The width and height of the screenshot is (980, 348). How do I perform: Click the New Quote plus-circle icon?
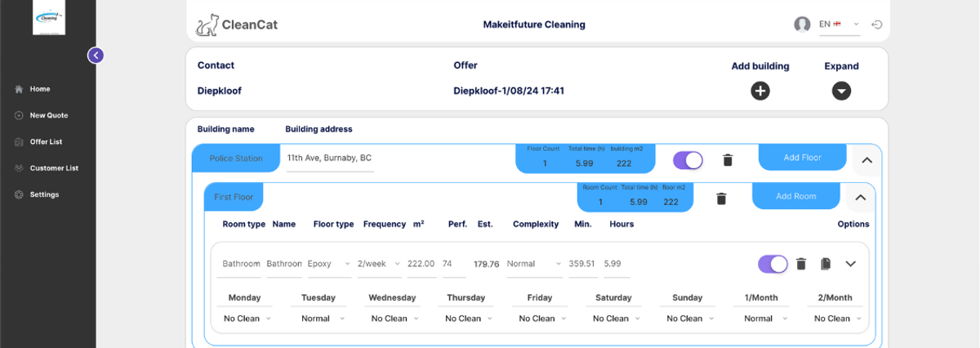(x=19, y=115)
